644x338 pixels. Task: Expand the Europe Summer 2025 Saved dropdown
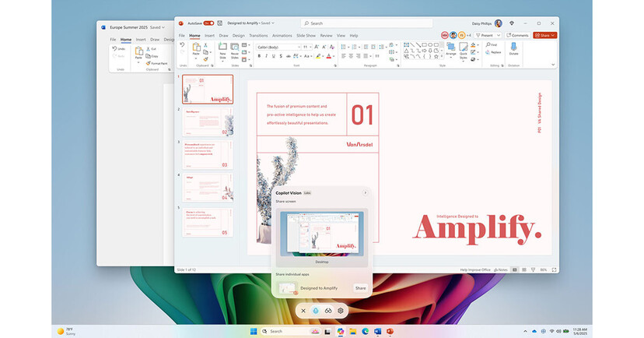[x=163, y=27]
